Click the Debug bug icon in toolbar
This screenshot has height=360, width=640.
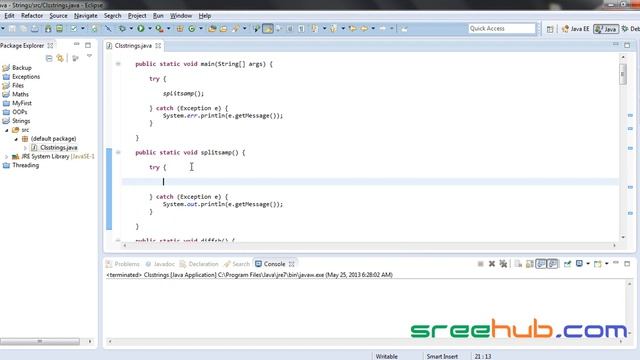tap(122, 28)
